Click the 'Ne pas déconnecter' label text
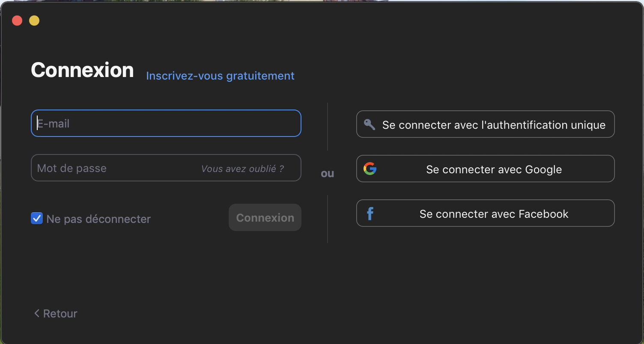 [x=98, y=219]
